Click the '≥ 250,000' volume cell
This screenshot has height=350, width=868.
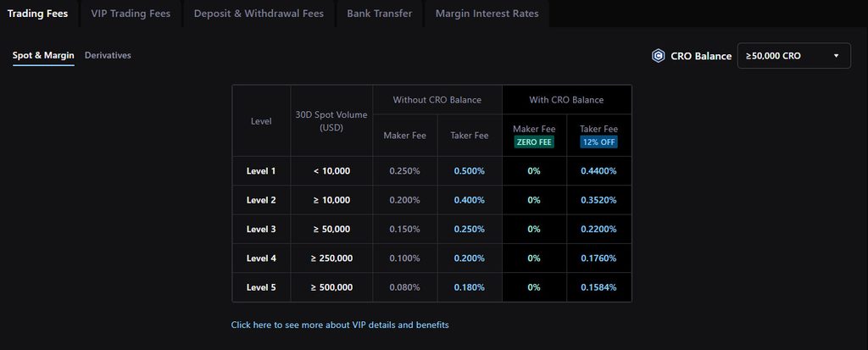tap(331, 258)
